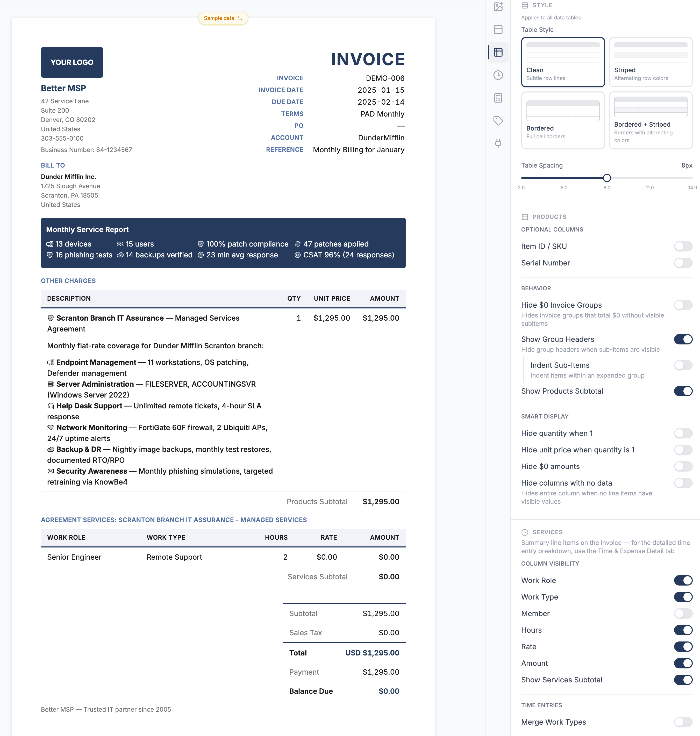
Task: Turn off the Rate column toggle
Action: coord(683,646)
